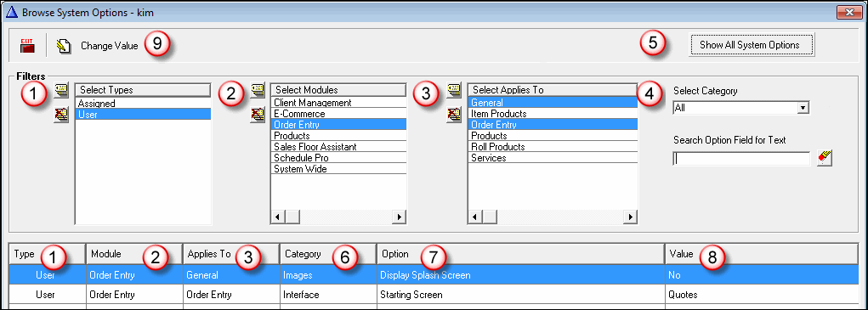868x310 pixels.
Task: Click the Images category cell
Action: (x=328, y=274)
